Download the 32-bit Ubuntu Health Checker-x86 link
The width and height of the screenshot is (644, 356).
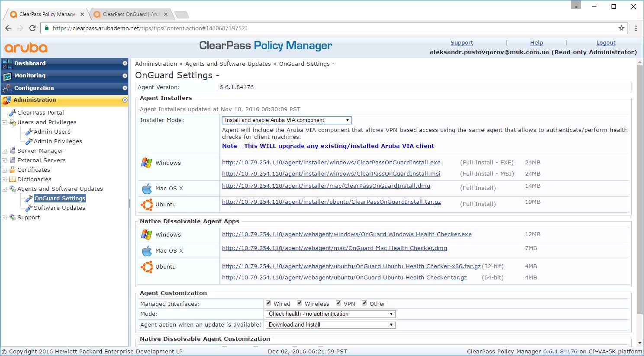[351, 266]
